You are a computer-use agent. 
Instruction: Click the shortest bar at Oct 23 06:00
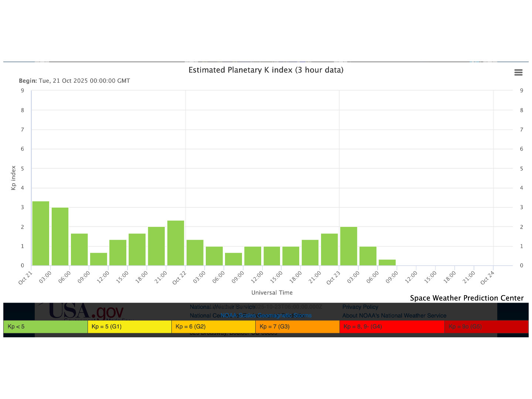[x=387, y=262]
